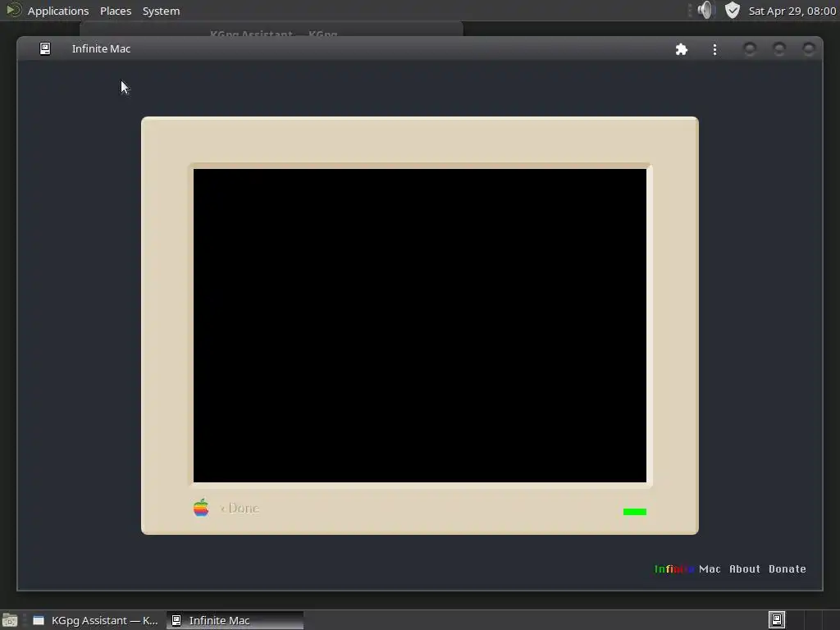
Task: Minimize the Infinite Mac window
Action: coord(750,49)
